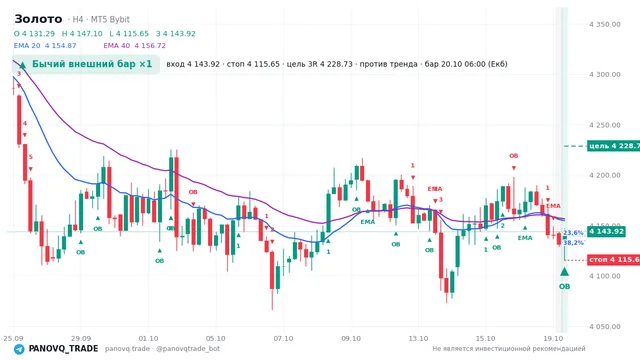This screenshot has width=640, height=360.
Task: Click the EMA 40 4 156.72 legend entry
Action: 135,45
